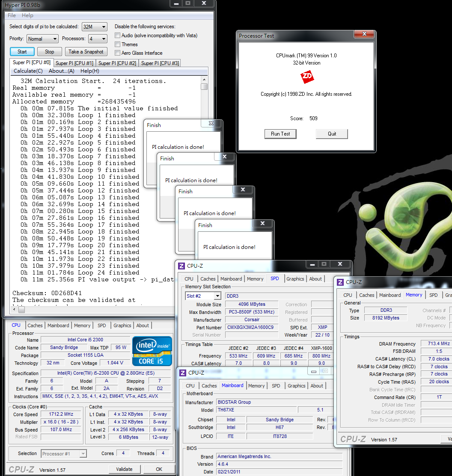Switch to Super PI [CPU #2] tab
The width and height of the screenshot is (452, 476).
[x=117, y=63]
